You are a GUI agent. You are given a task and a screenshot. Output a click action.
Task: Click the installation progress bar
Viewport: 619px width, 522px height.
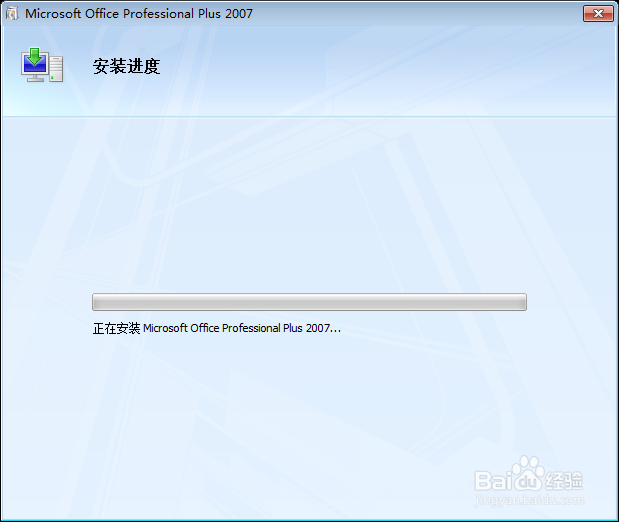[309, 302]
